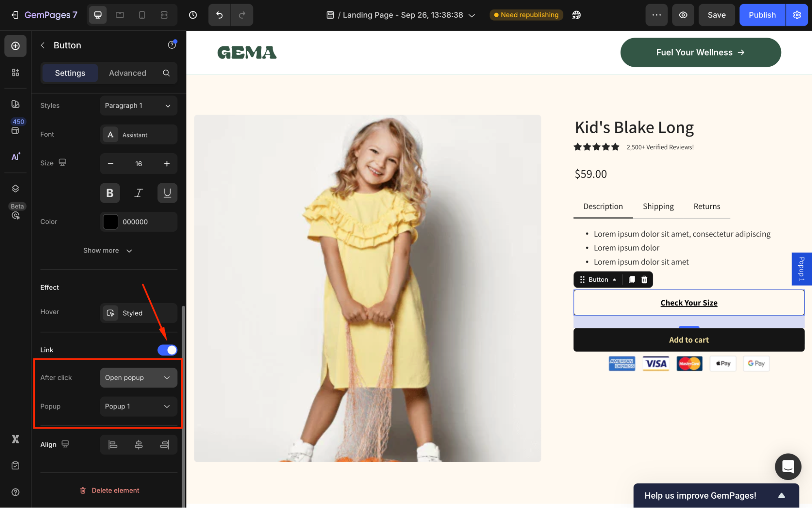Open the black text color swatch

[x=110, y=222]
